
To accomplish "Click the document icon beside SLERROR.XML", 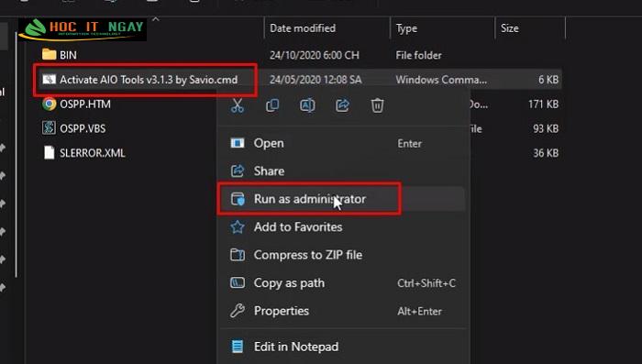I will coord(50,153).
